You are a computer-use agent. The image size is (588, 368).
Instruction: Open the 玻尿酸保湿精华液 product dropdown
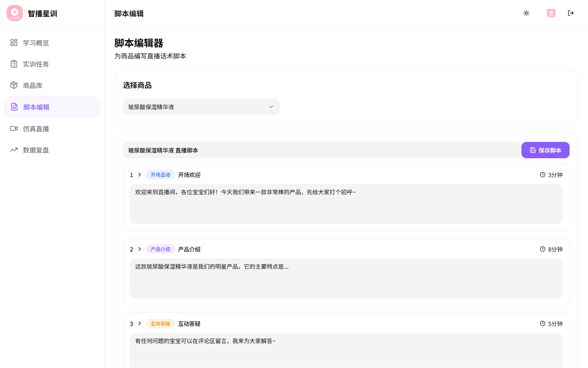pos(201,107)
